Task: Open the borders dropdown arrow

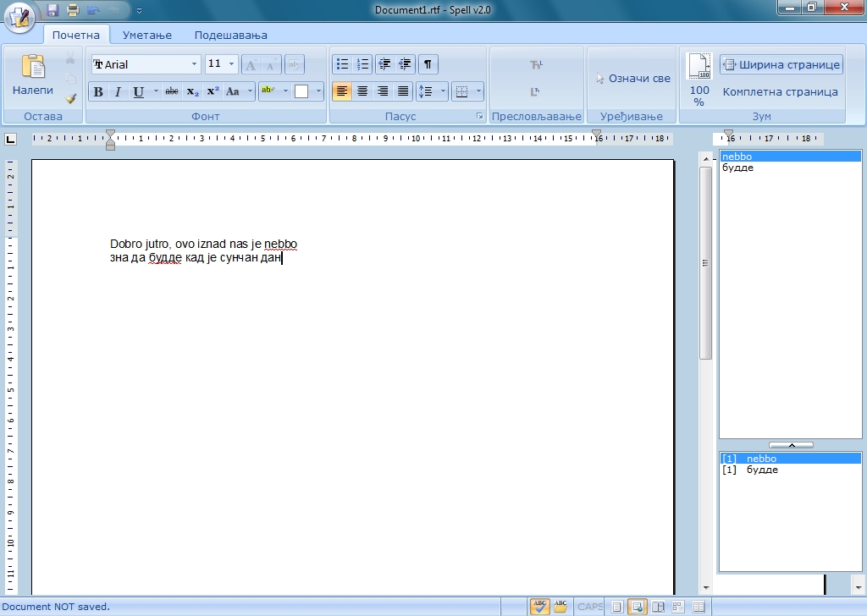Action: coord(478,91)
